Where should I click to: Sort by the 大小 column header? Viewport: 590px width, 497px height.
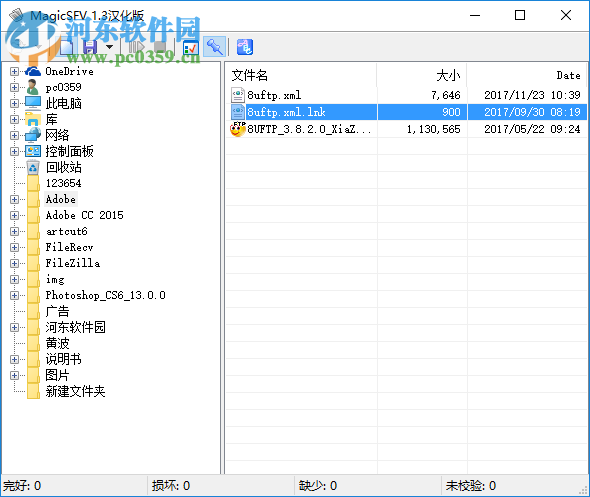(422, 75)
